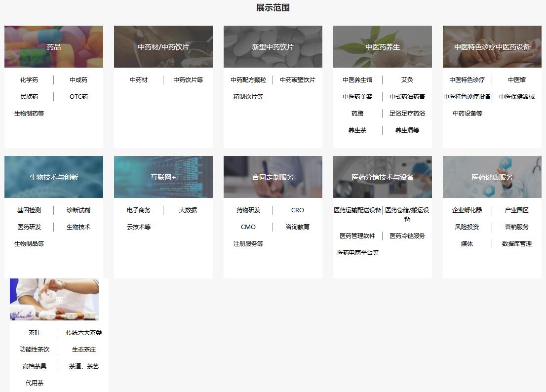This screenshot has width=546, height=392.
Task: Open the 生物技术与创新 banner image
Action: [54, 177]
